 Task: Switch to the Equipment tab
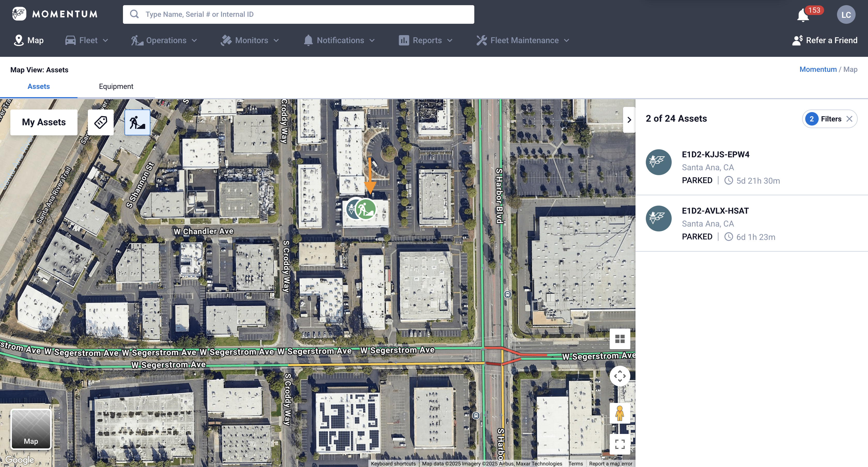coord(116,87)
